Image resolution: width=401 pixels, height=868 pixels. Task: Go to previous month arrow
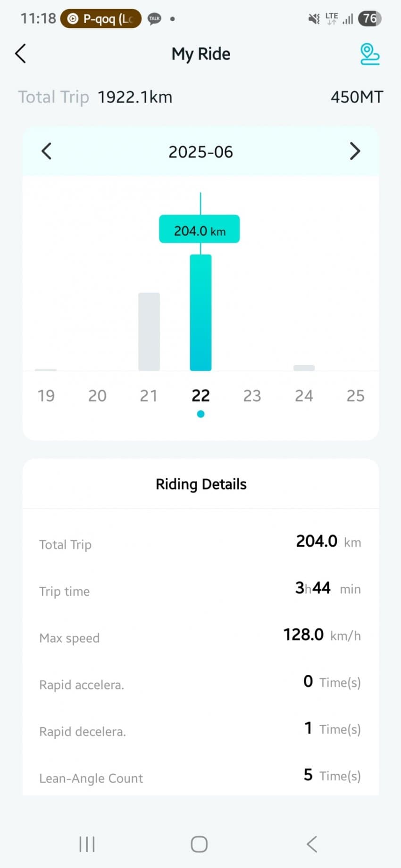click(x=46, y=151)
